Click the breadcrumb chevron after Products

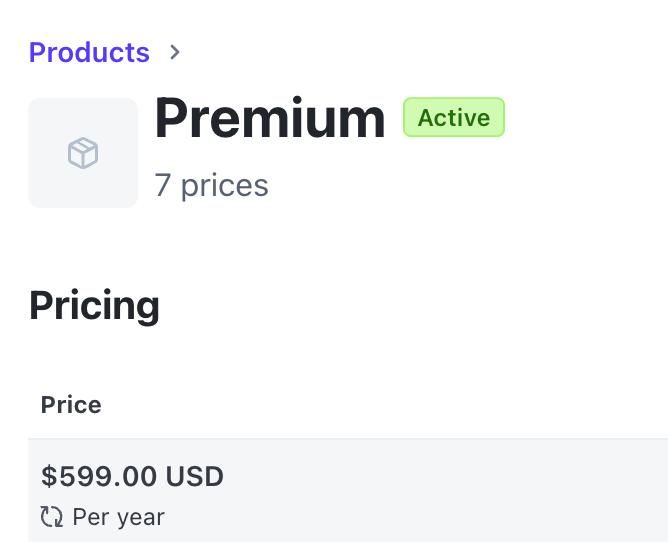[x=175, y=52]
